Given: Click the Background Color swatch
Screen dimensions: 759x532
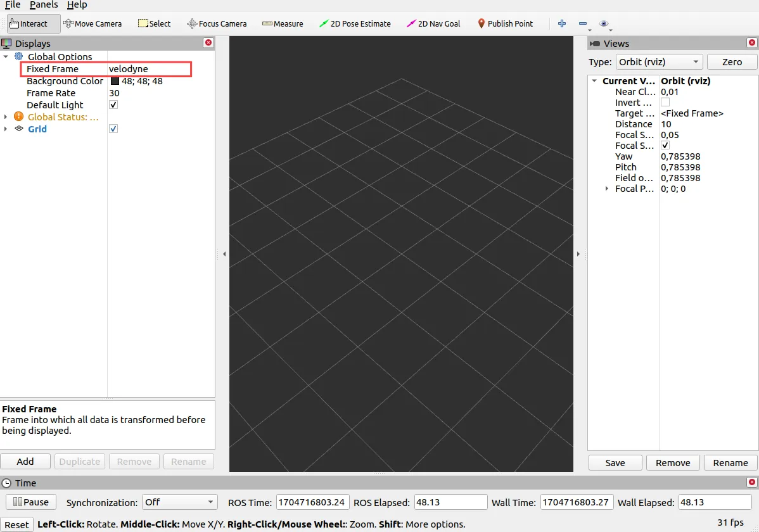Looking at the screenshot, I should click(115, 81).
